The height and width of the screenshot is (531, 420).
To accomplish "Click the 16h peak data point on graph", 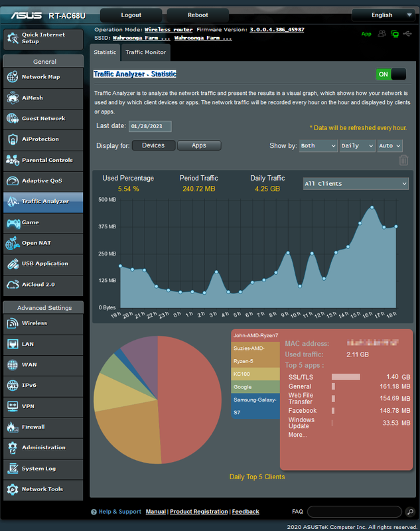I will coord(372,208).
